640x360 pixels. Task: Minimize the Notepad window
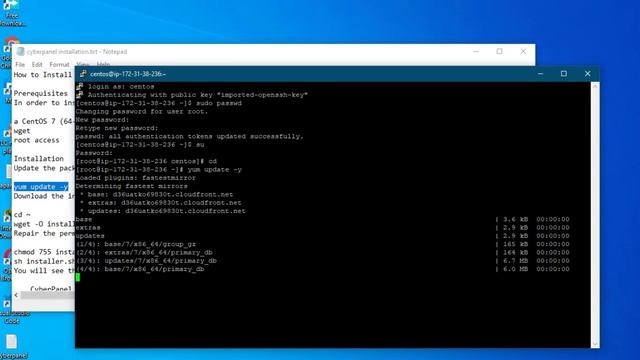tap(476, 51)
